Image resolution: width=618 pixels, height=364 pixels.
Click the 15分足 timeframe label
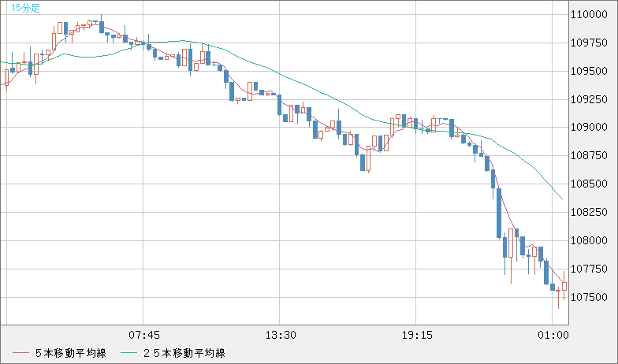25,8
